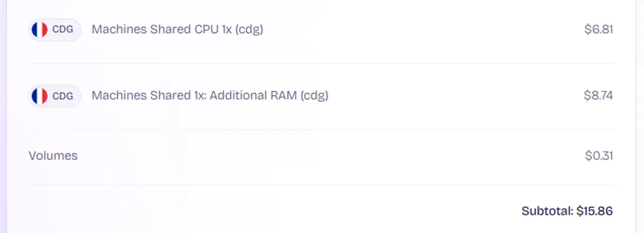Click the "(cdg)" suffix after Shared CPU 1x
Viewport: 644px width, 233px height.
(x=249, y=29)
